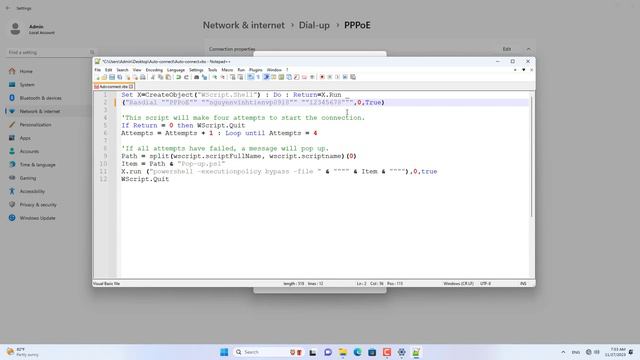Image resolution: width=640 pixels, height=360 pixels.
Task: Click the New file toolbar icon
Action: [x=98, y=77]
